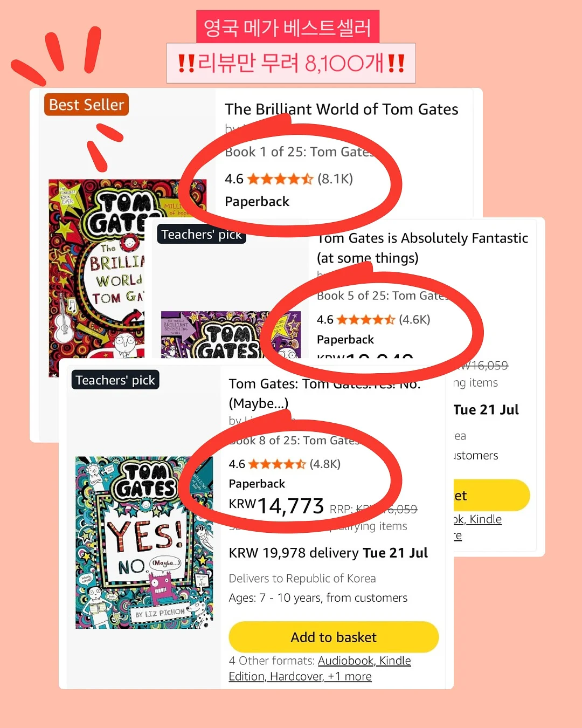Click the Book 1 of 25 series link

(299, 152)
